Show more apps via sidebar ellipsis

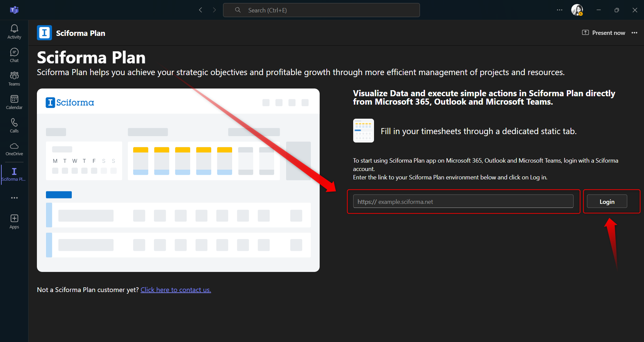click(14, 198)
